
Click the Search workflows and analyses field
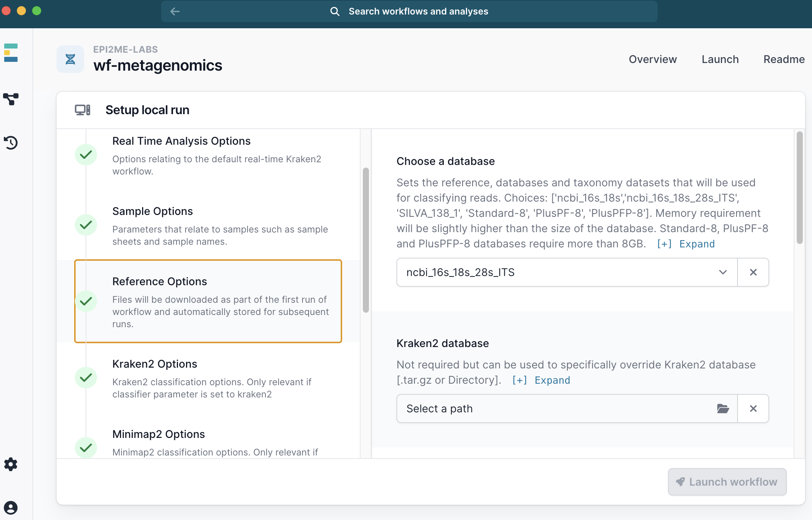coord(418,11)
